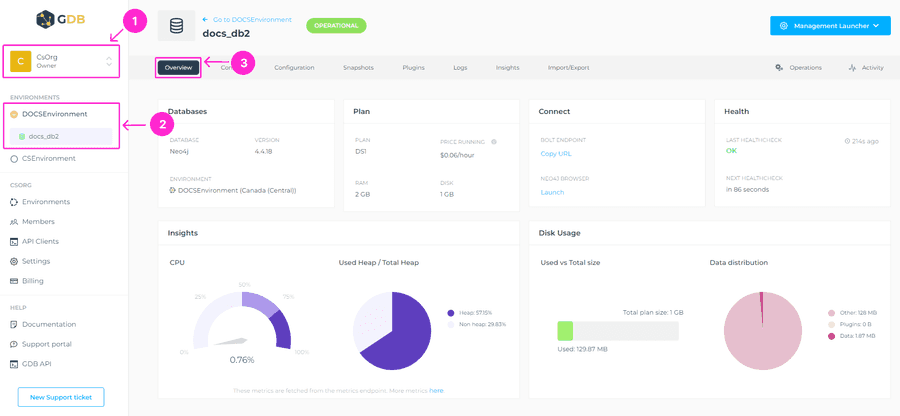Viewport: 900px width, 416px height.
Task: Switch to the Snapshots tab
Action: [x=358, y=68]
